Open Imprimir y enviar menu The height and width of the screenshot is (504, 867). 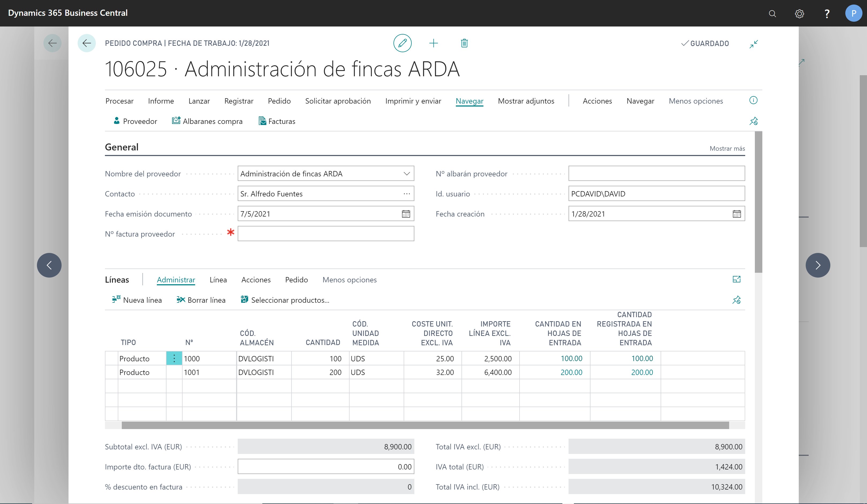[x=413, y=101]
